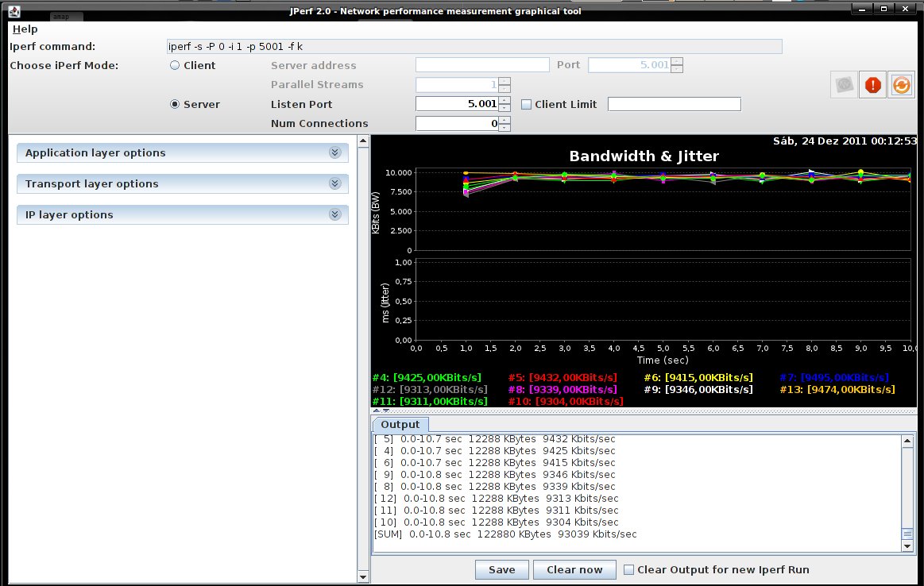This screenshot has height=586, width=924.
Task: Click the legend entry #10: 9304,00KBits/s
Action: coord(566,401)
